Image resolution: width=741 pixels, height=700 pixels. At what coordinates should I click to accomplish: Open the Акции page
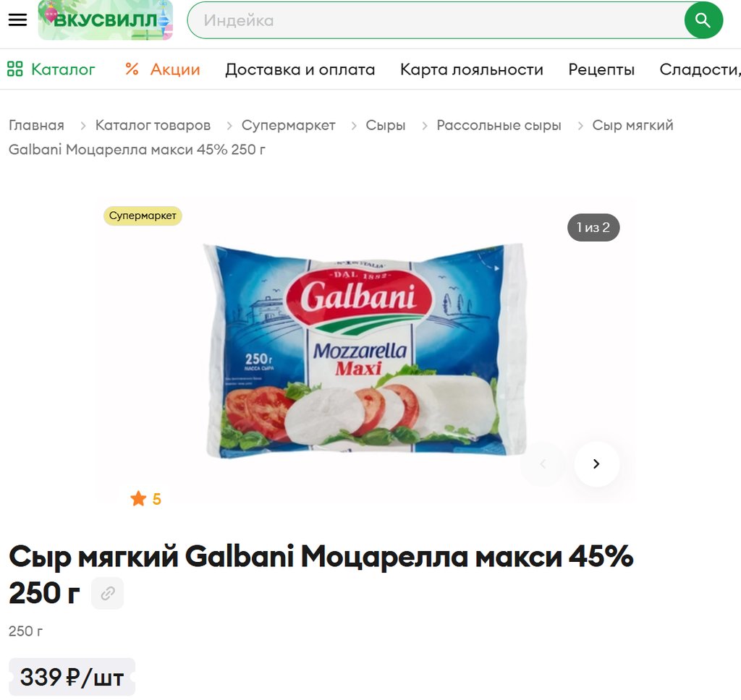[163, 69]
